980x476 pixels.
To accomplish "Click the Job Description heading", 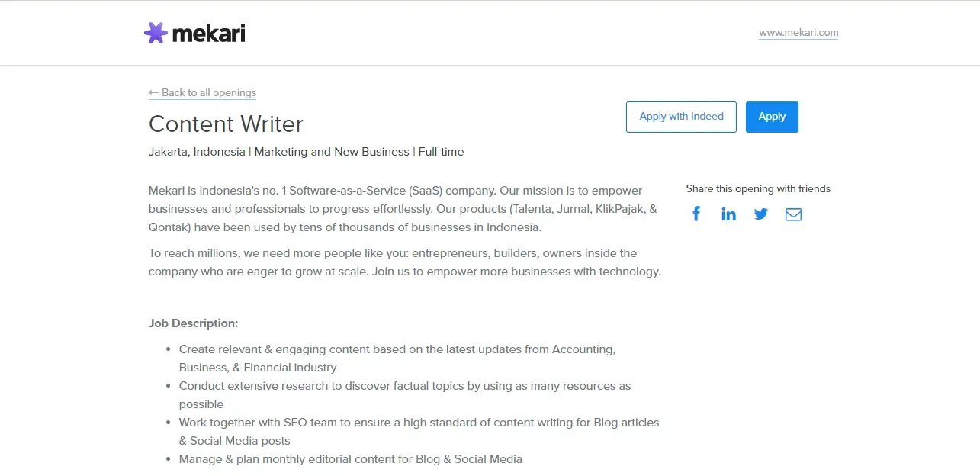I will (x=194, y=323).
